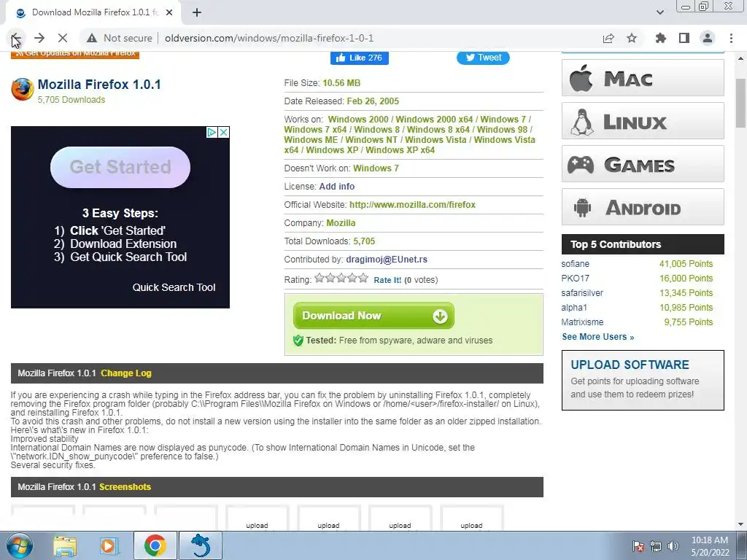Open the media player taskbar icon
This screenshot has width=747, height=560.
(108, 545)
